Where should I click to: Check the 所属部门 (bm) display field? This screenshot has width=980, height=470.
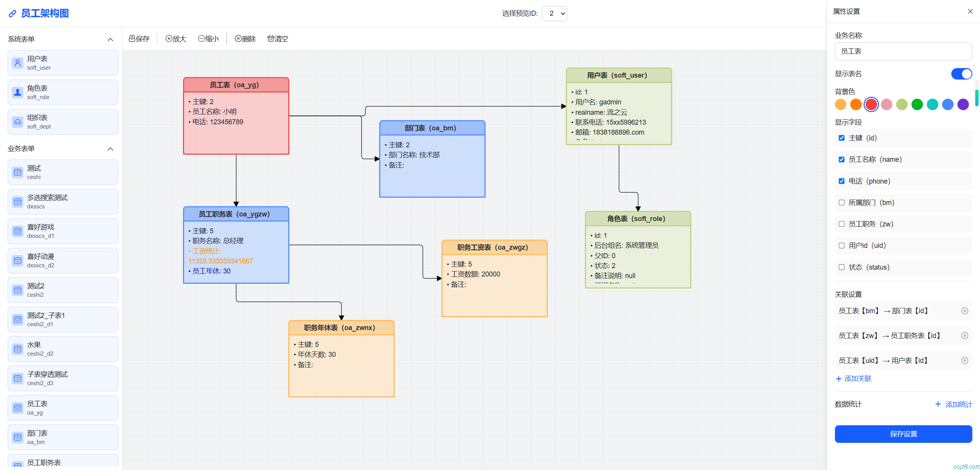841,202
